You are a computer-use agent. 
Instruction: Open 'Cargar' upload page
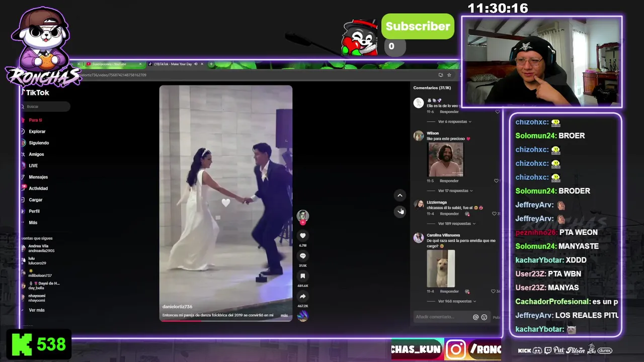pos(35,200)
